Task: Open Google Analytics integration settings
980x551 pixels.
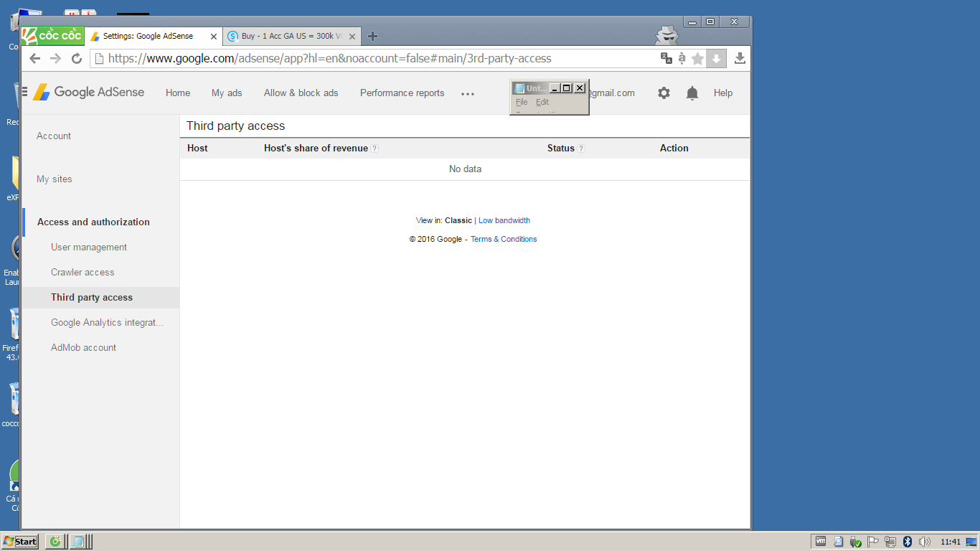Action: tap(108, 322)
